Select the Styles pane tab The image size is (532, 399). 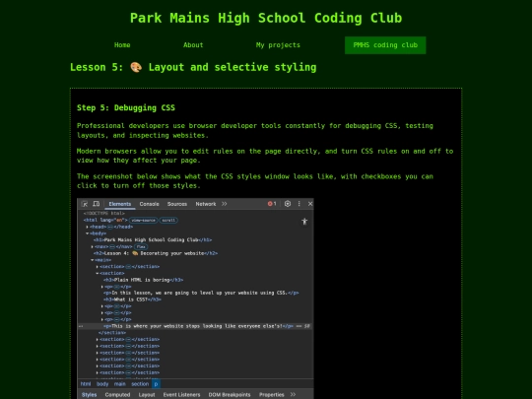(x=89, y=395)
